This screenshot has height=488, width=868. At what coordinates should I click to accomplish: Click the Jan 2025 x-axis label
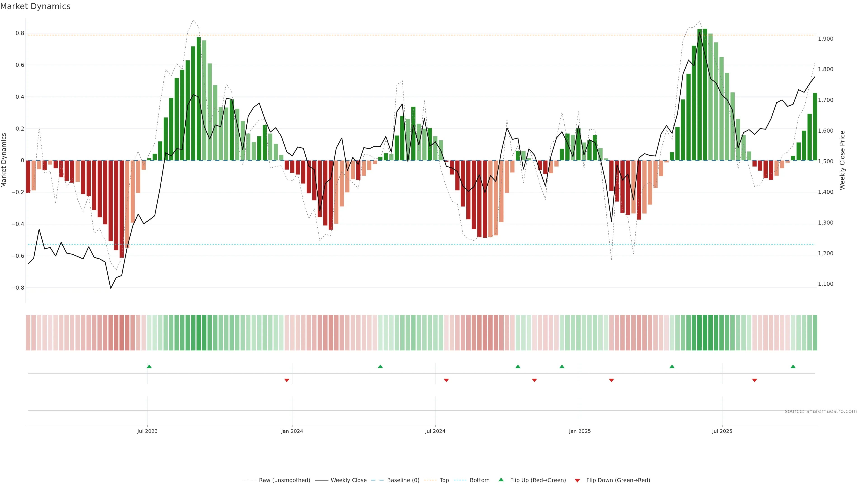coord(580,431)
